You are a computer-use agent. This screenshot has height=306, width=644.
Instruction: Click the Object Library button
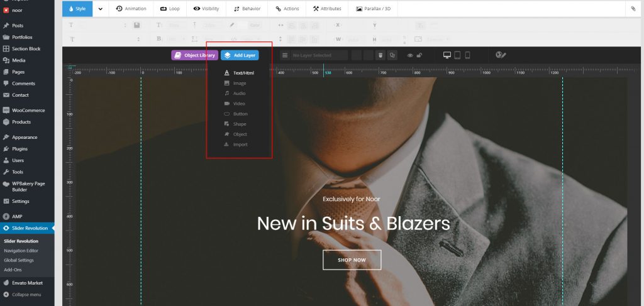point(195,55)
